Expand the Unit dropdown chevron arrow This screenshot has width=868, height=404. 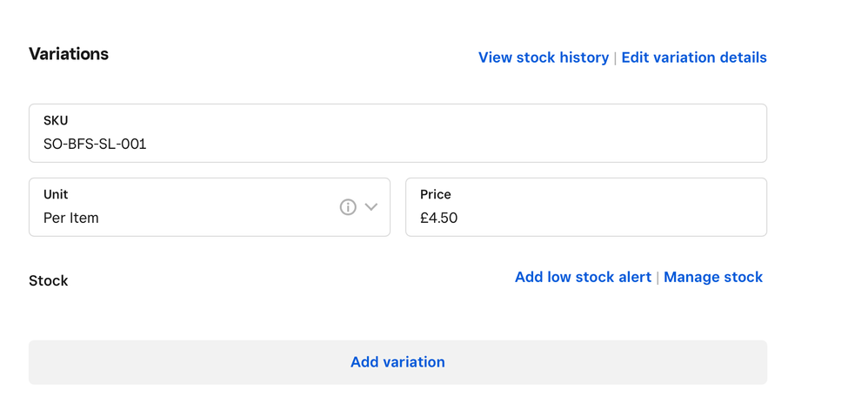coord(371,207)
